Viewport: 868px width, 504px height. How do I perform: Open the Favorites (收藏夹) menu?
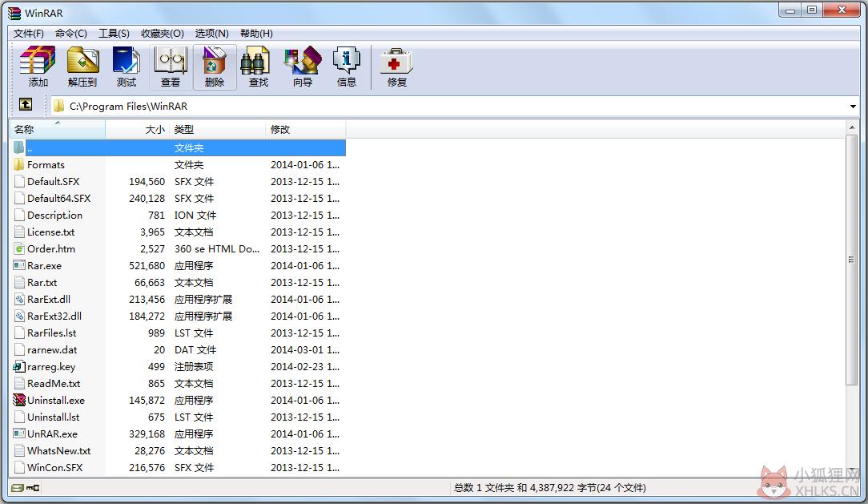pyautogui.click(x=163, y=33)
